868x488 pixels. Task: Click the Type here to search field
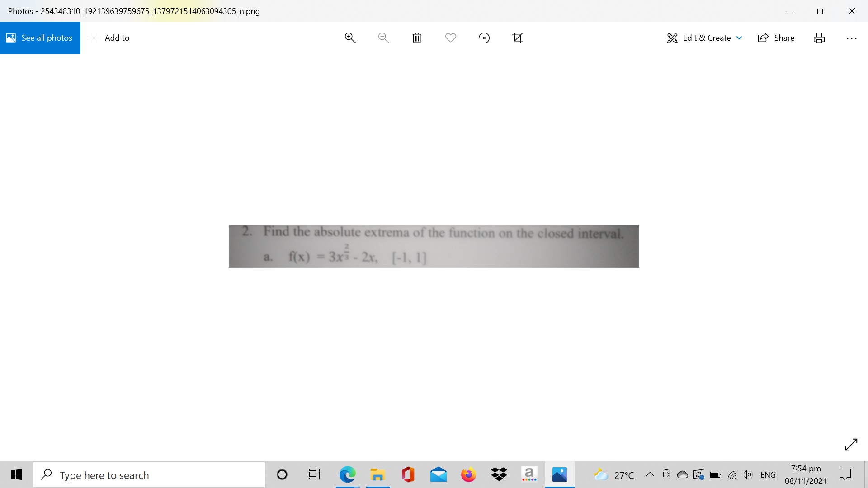(x=149, y=474)
